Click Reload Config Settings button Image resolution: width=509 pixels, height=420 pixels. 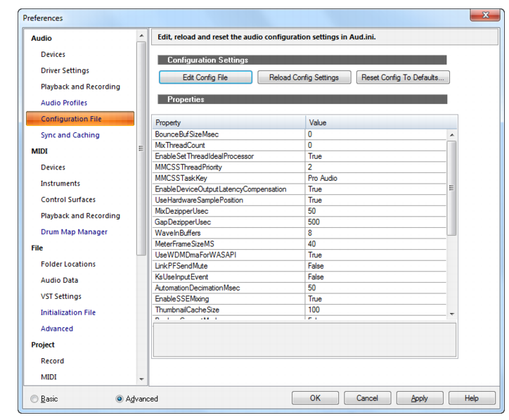point(304,77)
